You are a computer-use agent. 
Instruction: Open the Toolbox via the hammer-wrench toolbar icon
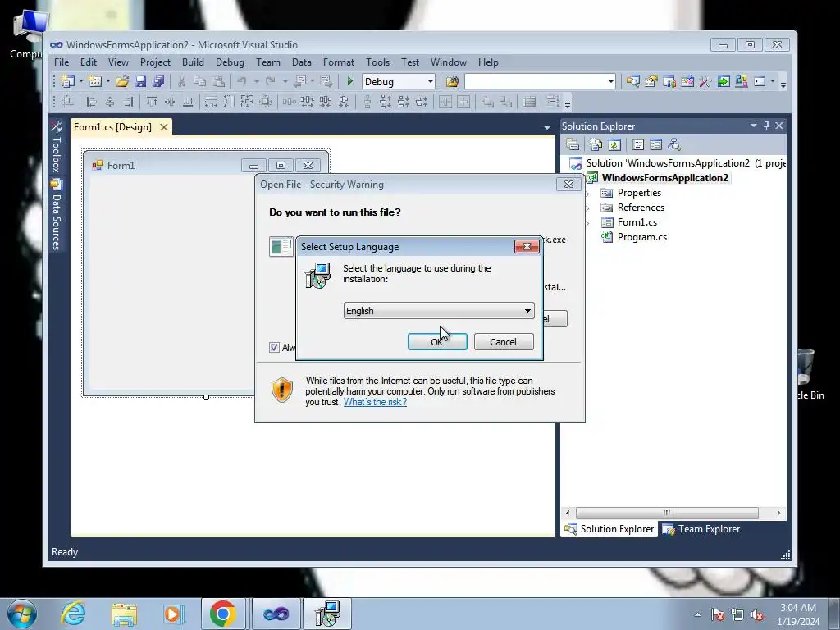tap(705, 81)
